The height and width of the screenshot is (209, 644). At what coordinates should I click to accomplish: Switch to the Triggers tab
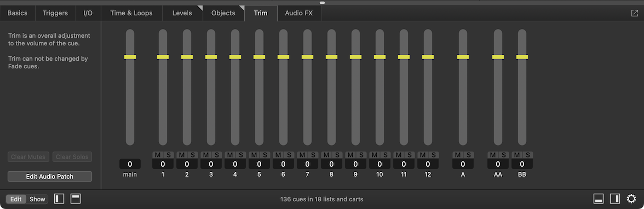click(55, 13)
